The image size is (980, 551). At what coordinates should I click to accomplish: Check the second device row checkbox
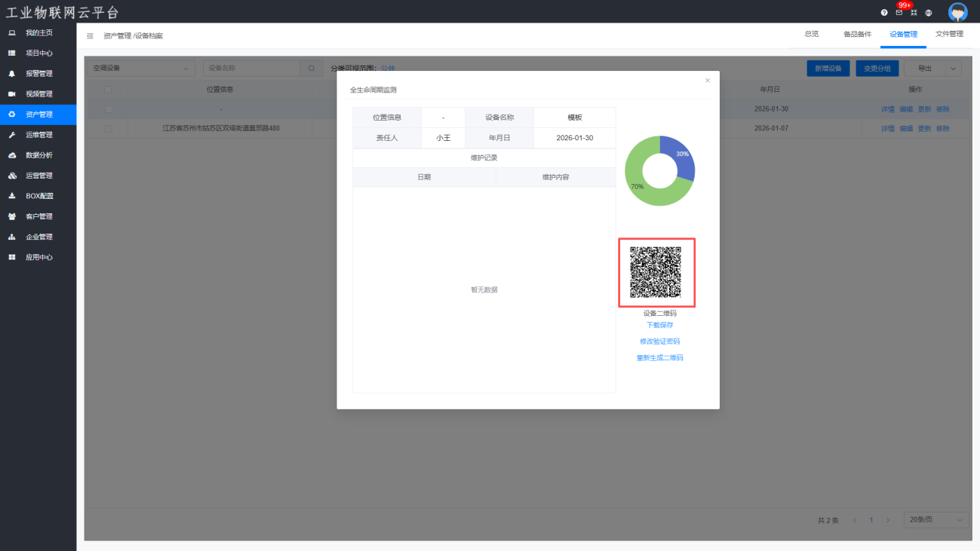(109, 129)
